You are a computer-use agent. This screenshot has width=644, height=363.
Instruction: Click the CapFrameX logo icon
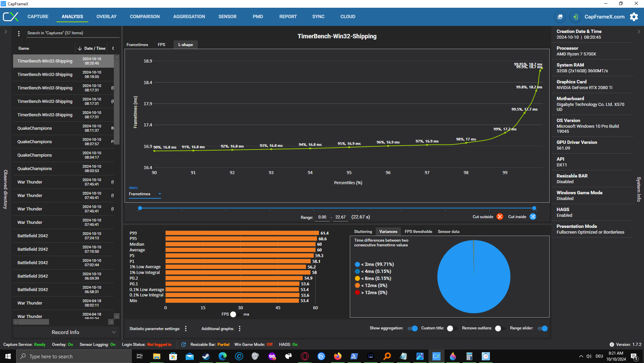[11, 16]
